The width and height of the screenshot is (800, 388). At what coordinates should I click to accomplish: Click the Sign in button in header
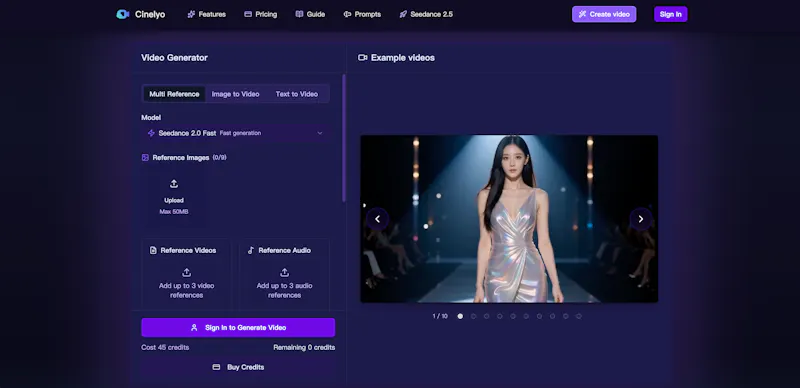pyautogui.click(x=670, y=14)
